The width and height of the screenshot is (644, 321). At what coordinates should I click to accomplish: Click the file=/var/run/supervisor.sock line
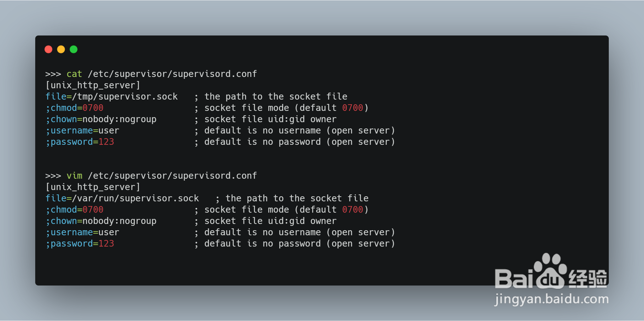pos(122,198)
